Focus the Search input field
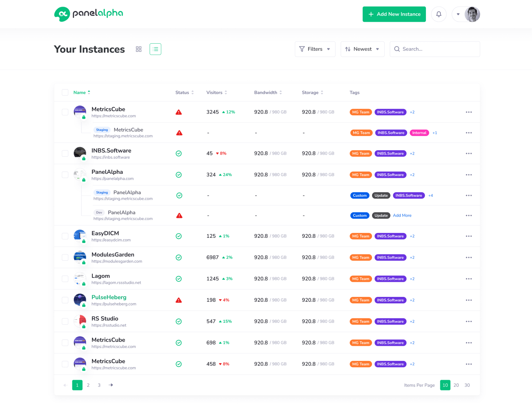532x409 pixels. (435, 49)
